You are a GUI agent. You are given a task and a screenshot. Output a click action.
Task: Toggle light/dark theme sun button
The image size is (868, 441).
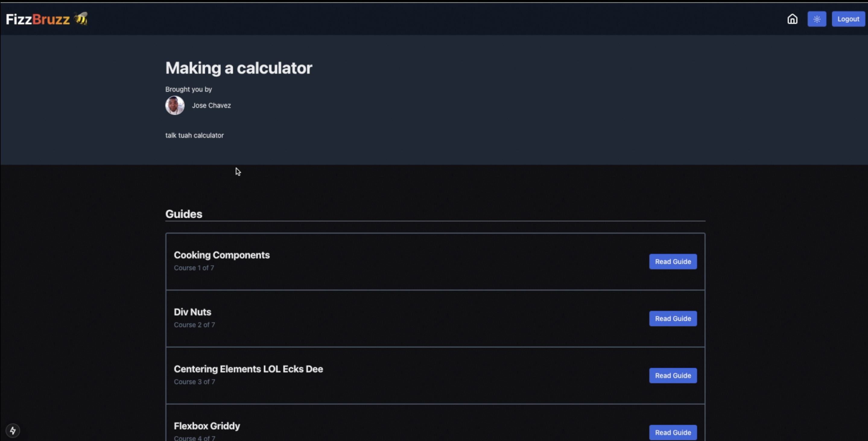(816, 19)
